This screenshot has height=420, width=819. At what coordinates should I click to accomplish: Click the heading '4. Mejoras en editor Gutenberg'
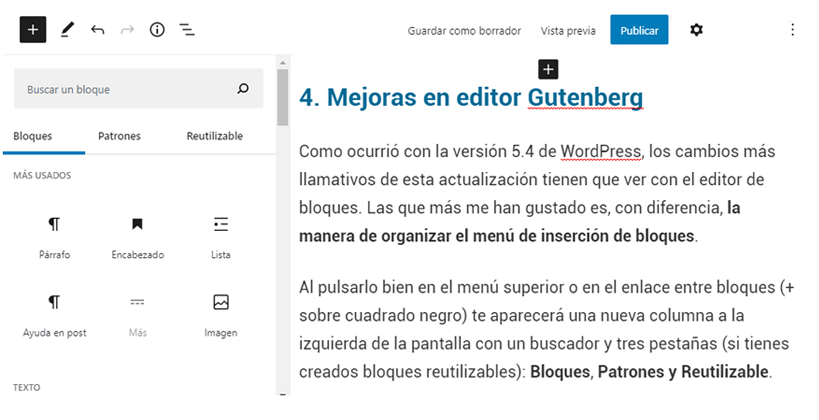471,98
